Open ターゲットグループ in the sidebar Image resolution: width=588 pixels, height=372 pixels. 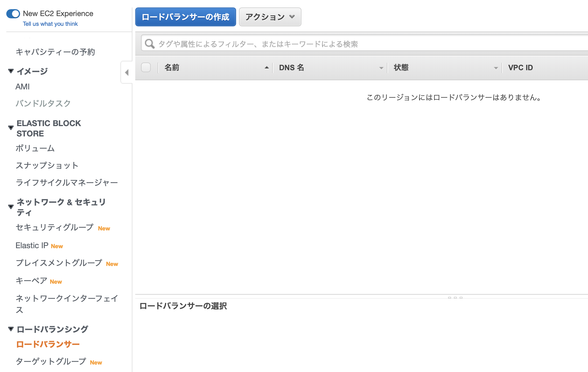[x=51, y=361]
